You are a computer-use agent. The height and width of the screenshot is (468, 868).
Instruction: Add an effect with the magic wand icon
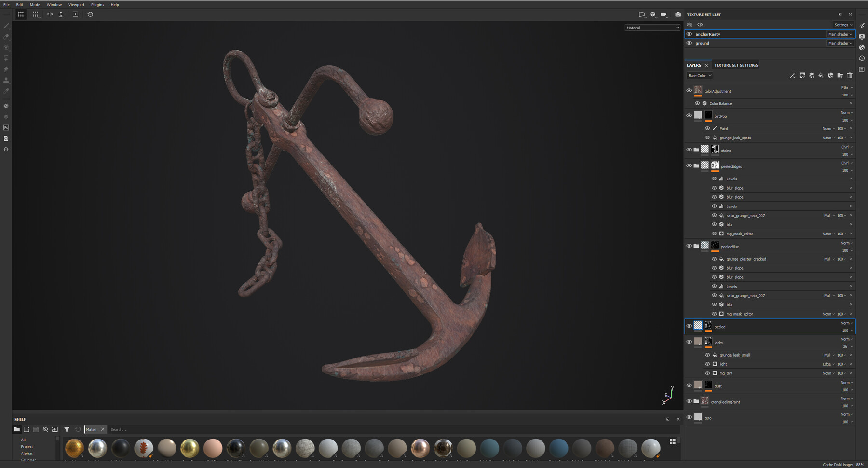click(793, 76)
